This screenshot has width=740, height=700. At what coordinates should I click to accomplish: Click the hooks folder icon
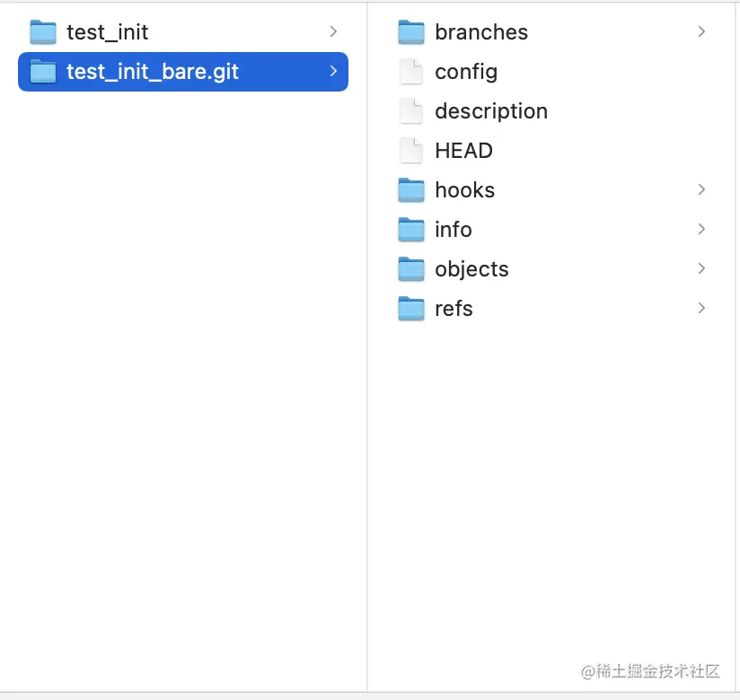coord(411,190)
